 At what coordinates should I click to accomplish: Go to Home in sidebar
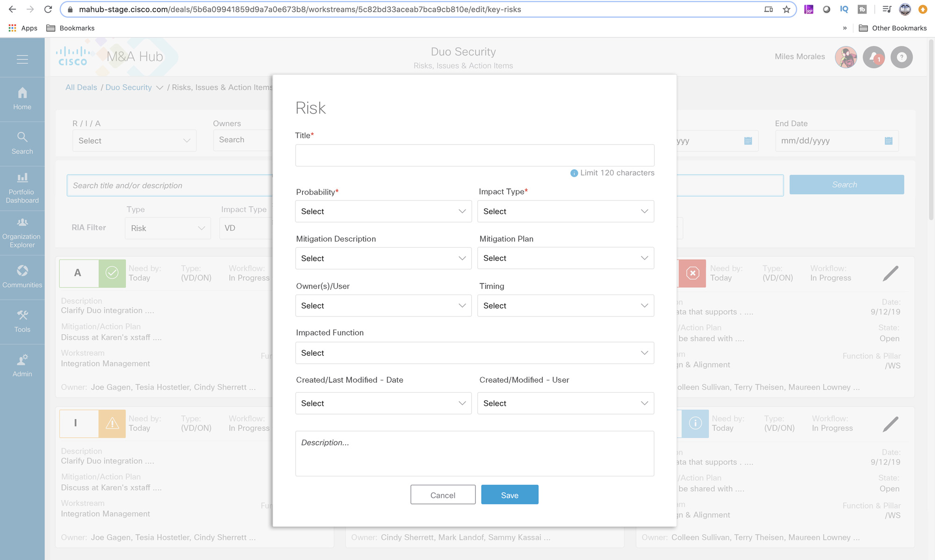click(x=22, y=99)
